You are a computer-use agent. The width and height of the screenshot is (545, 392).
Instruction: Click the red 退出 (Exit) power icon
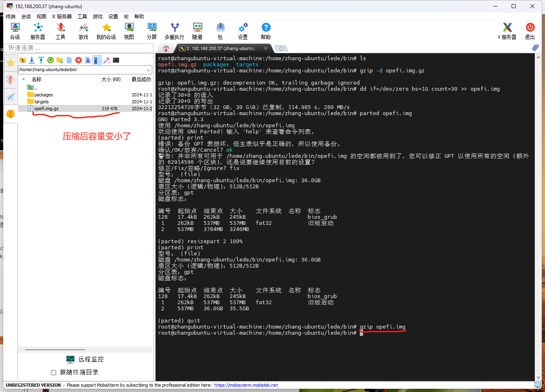click(530, 31)
